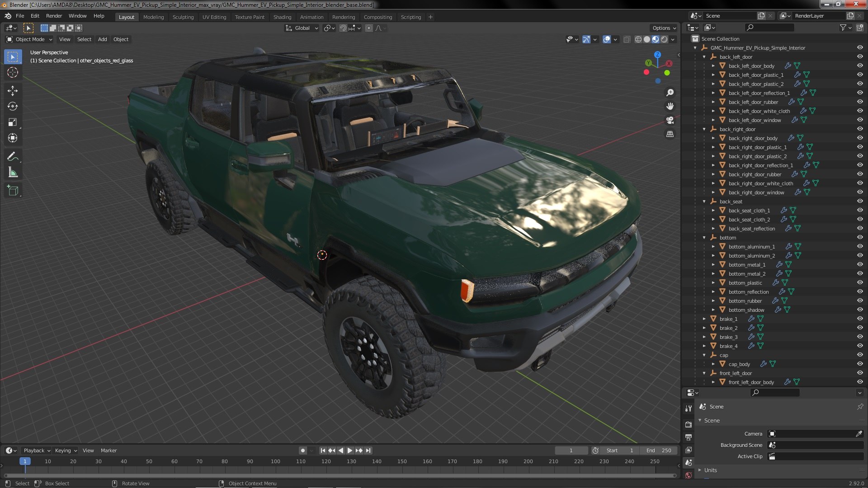Hide the bottom_rubber object

860,301
